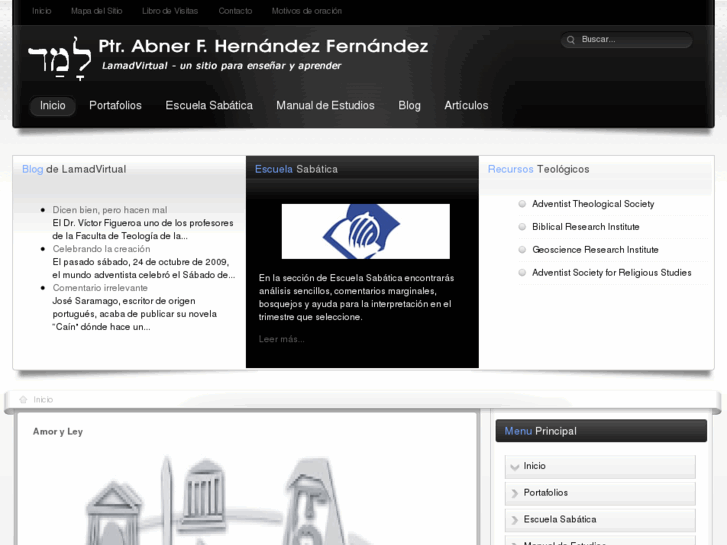This screenshot has width=727, height=545.
Task: Click the Hebrew Lamad site logo
Action: pyautogui.click(x=59, y=58)
